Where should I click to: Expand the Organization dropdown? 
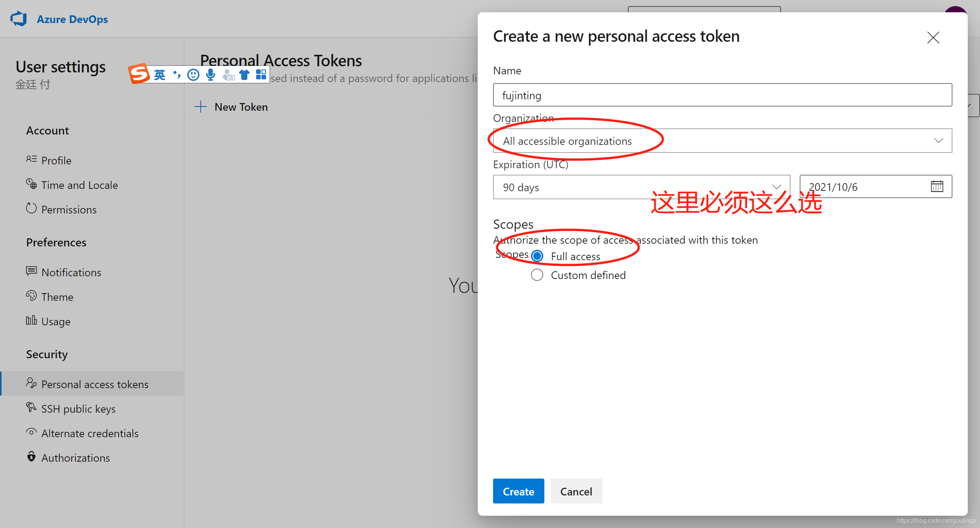click(x=722, y=141)
